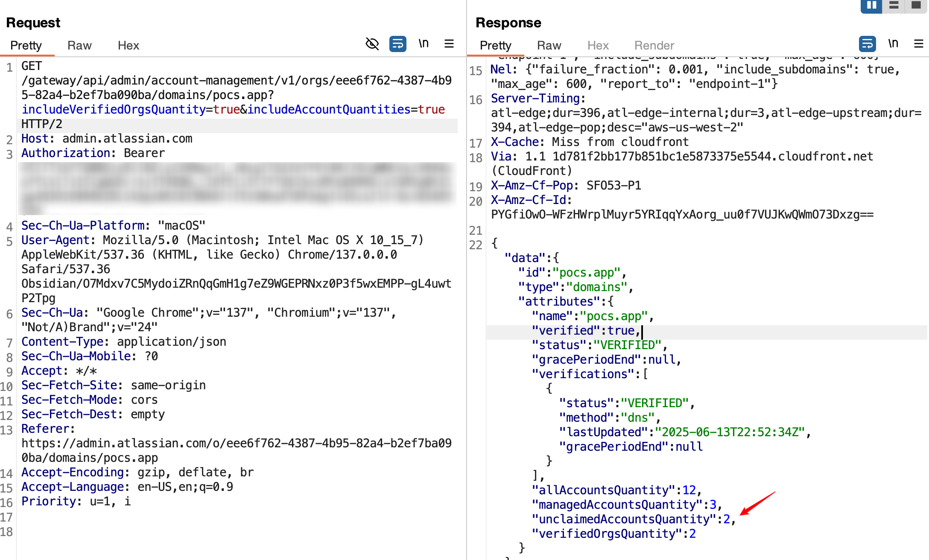Toggle hidden request items eye icon
Image resolution: width=929 pixels, height=560 pixels.
point(372,44)
